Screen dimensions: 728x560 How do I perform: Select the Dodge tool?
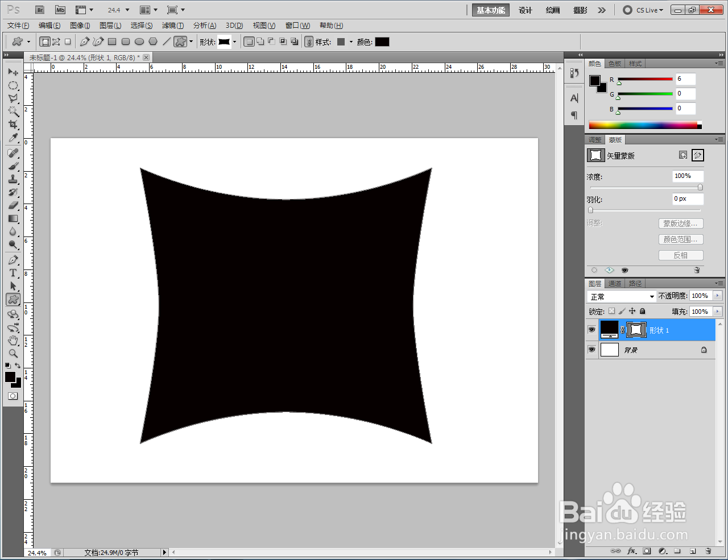(13, 244)
